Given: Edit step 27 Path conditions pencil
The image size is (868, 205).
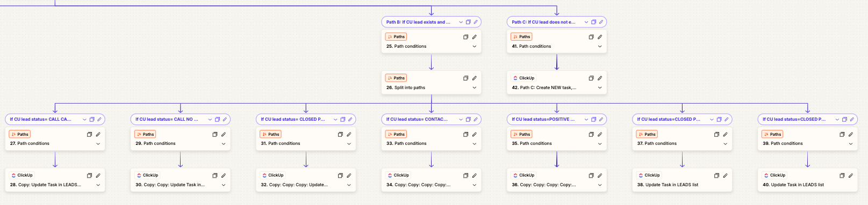Looking at the screenshot, I should (x=98, y=135).
